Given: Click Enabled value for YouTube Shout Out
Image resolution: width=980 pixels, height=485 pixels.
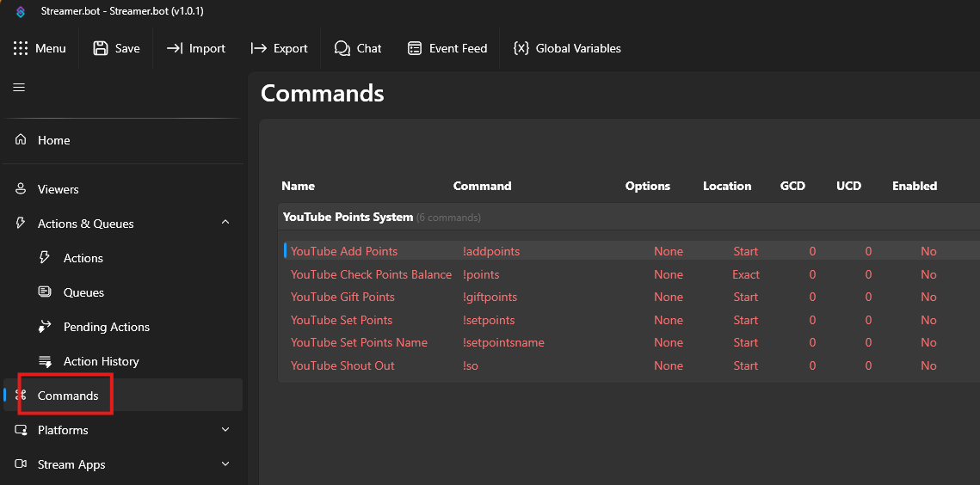Looking at the screenshot, I should pos(928,365).
